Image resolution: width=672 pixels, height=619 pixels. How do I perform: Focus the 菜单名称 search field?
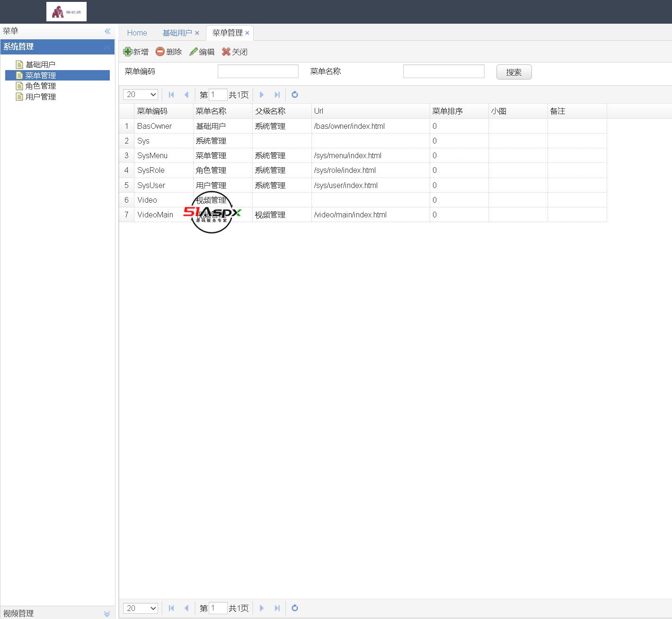443,72
